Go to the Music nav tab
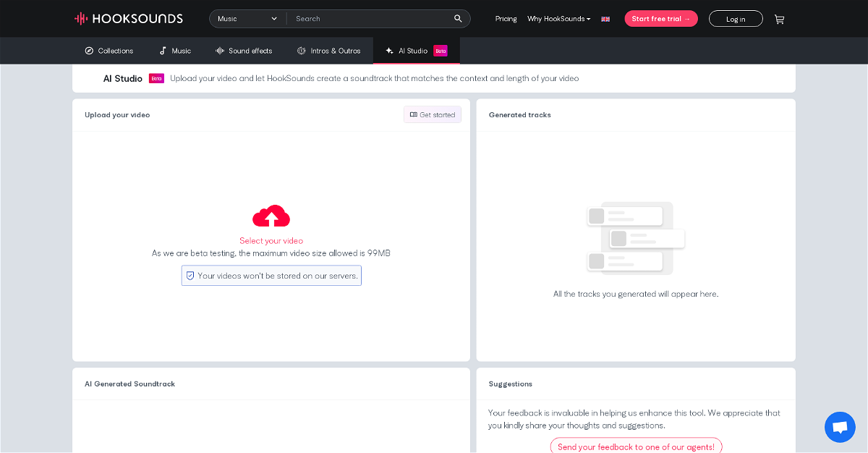Viewport: 868px width, 453px height. pyautogui.click(x=175, y=51)
